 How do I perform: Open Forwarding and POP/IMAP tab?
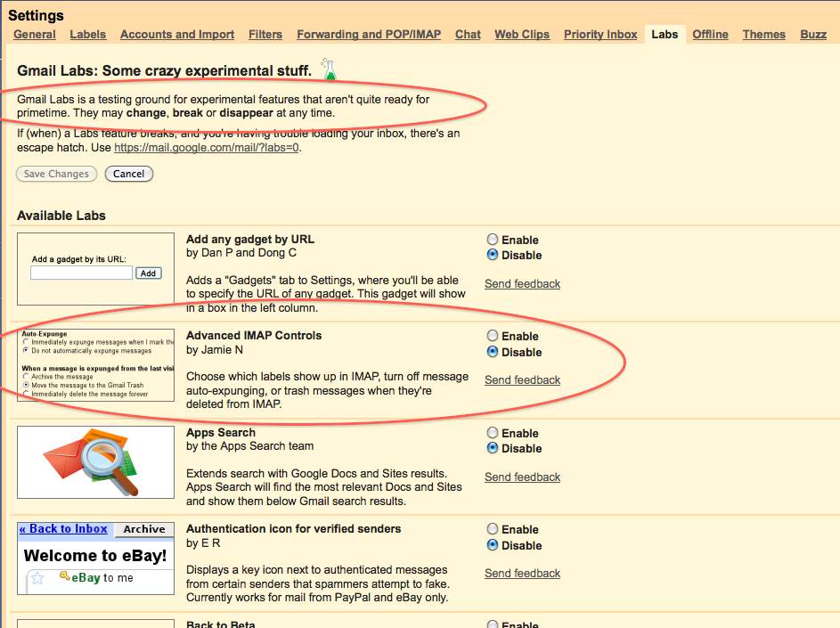(x=369, y=34)
